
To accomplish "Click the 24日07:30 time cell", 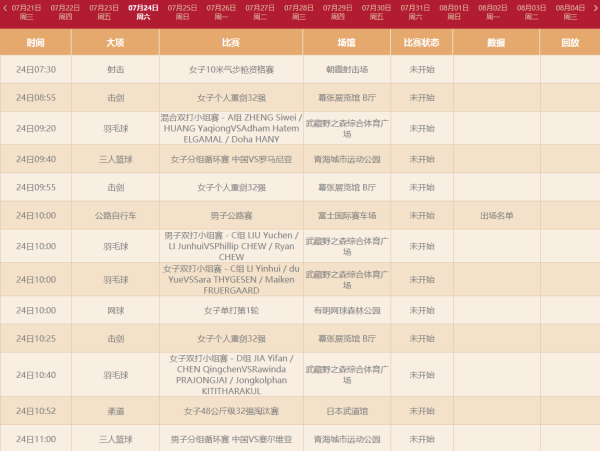I will (x=36, y=70).
